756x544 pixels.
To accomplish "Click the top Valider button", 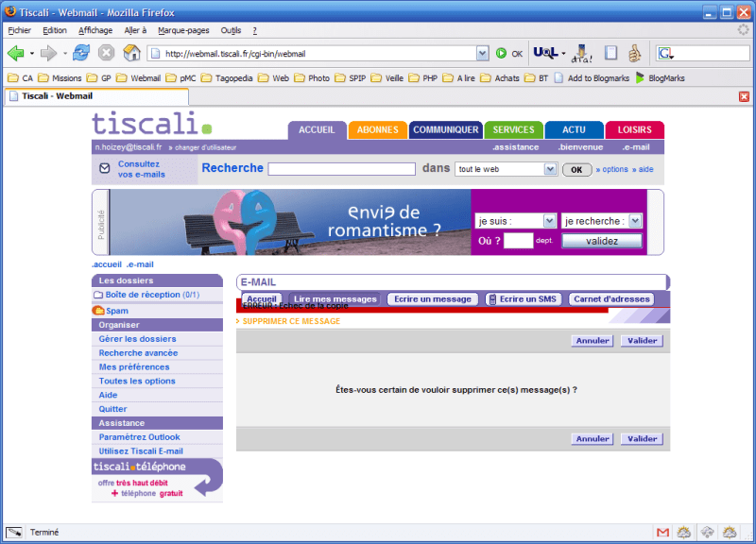I will click(642, 341).
